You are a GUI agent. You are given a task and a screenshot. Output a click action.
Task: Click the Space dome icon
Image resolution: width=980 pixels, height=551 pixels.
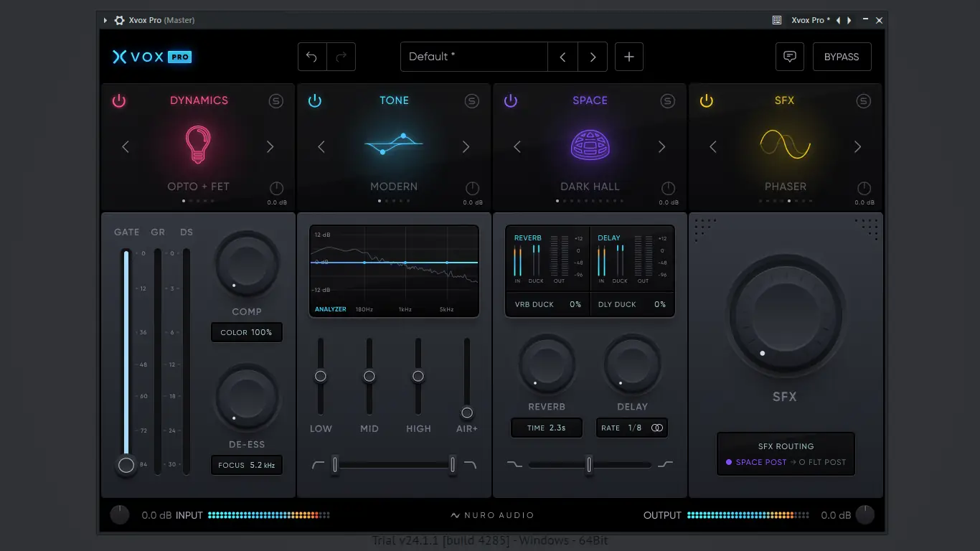(590, 144)
